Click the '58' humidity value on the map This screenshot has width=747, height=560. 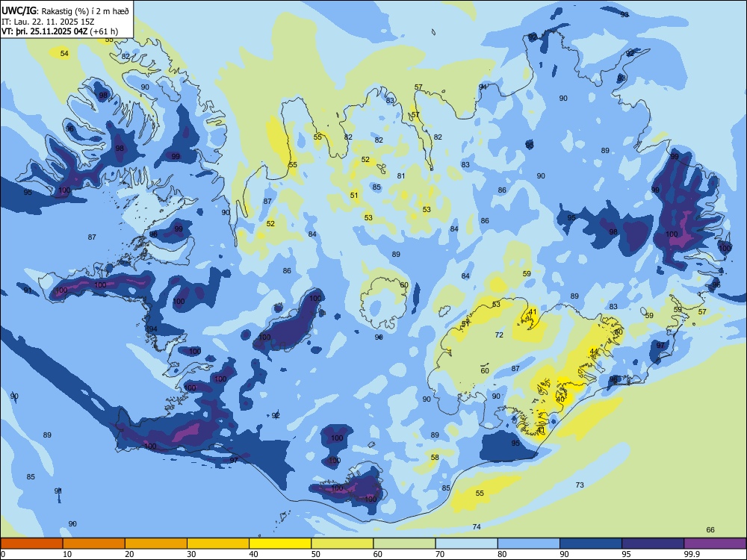pyautogui.click(x=435, y=457)
